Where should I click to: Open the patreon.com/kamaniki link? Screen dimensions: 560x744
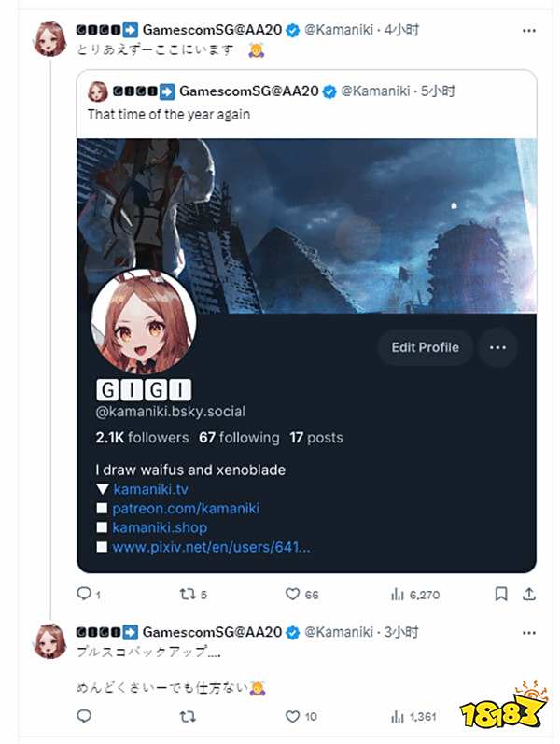(186, 509)
